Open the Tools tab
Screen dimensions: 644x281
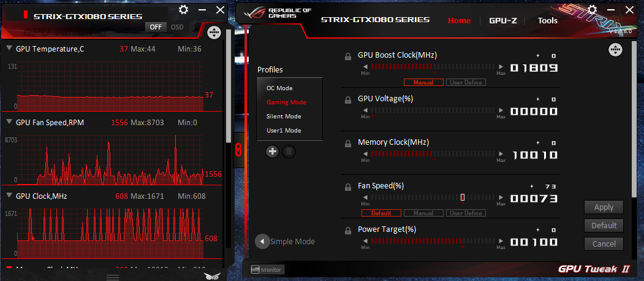(x=547, y=20)
